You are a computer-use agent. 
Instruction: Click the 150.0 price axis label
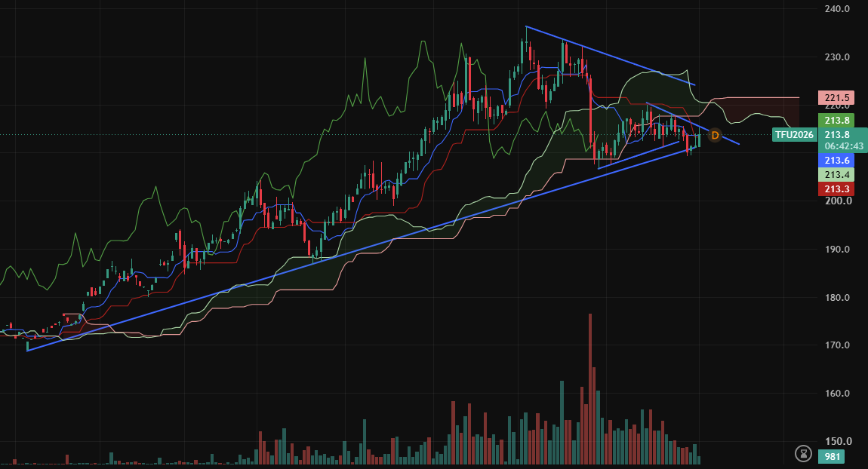point(836,441)
